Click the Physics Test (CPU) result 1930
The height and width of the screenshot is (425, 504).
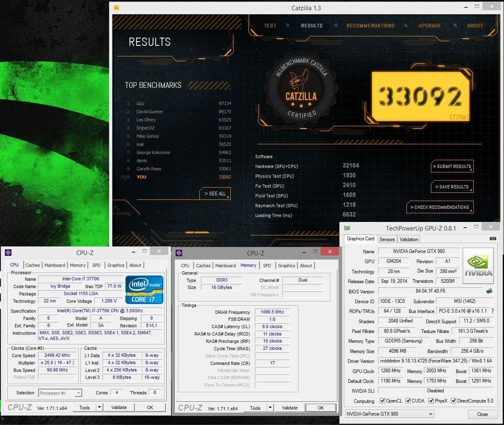click(349, 175)
